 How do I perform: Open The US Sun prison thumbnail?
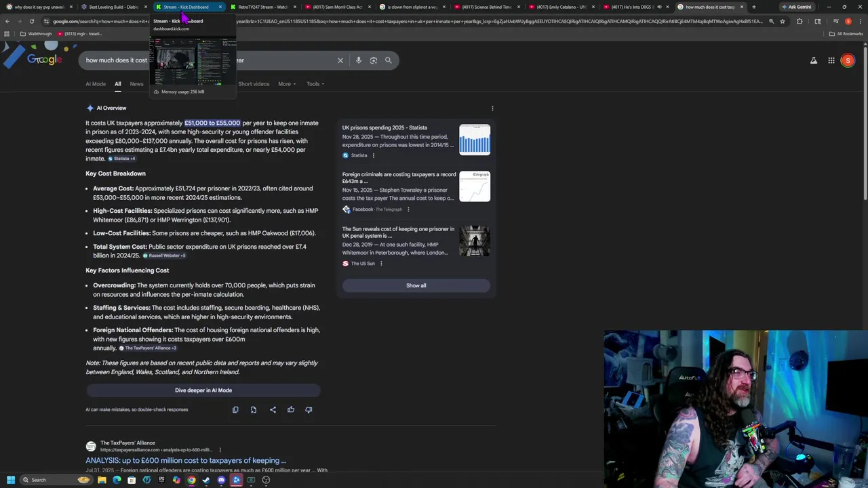[475, 241]
